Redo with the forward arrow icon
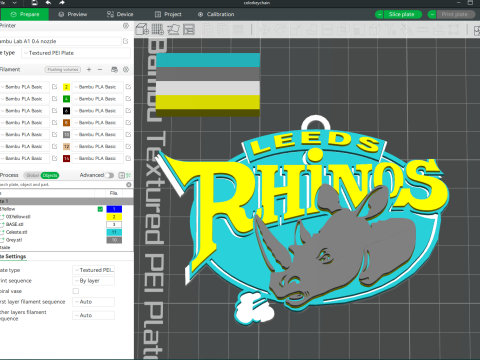Viewport: 480px width, 360px height. pyautogui.click(x=62, y=3)
